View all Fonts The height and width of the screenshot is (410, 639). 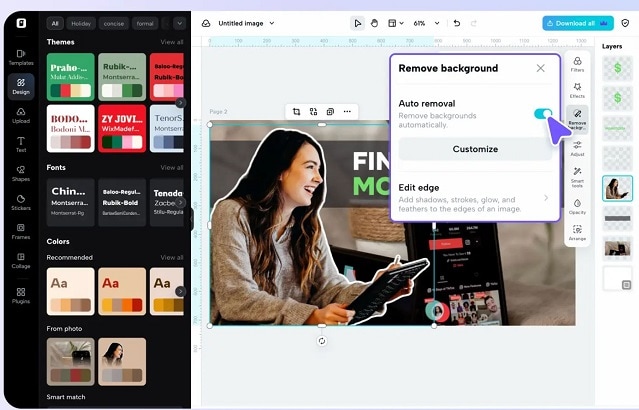pos(172,168)
